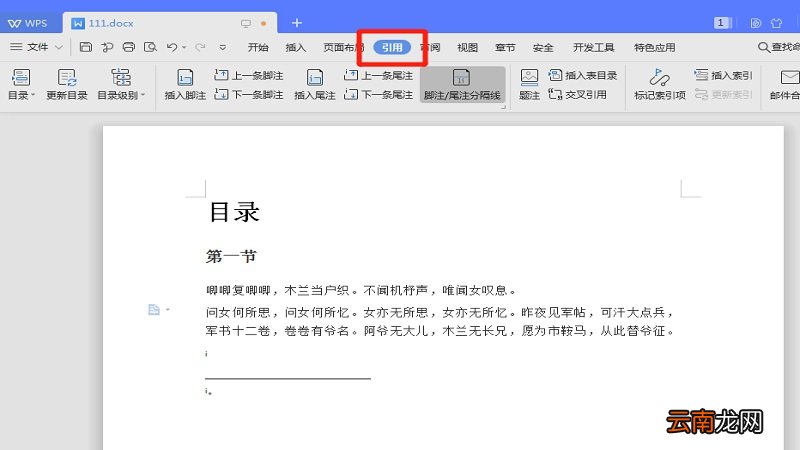Click the Print Preview icon
The width and height of the screenshot is (800, 450).
(x=150, y=47)
